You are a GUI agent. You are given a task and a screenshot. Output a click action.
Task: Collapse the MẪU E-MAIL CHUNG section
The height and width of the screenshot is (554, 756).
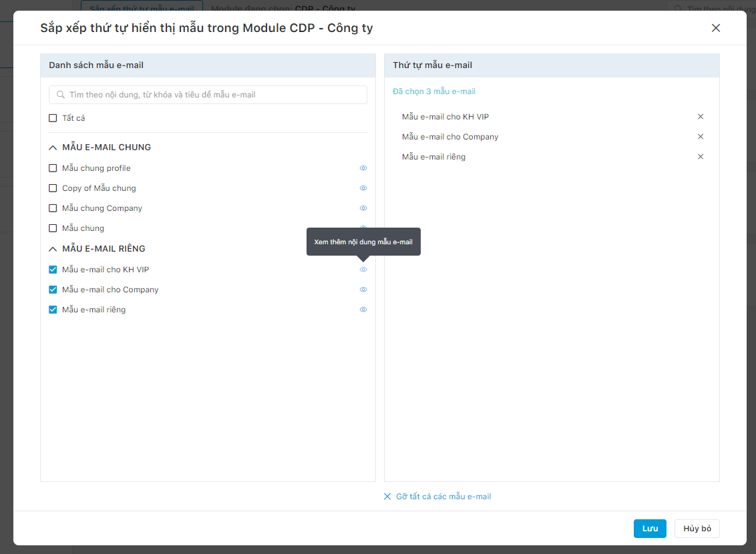click(53, 148)
